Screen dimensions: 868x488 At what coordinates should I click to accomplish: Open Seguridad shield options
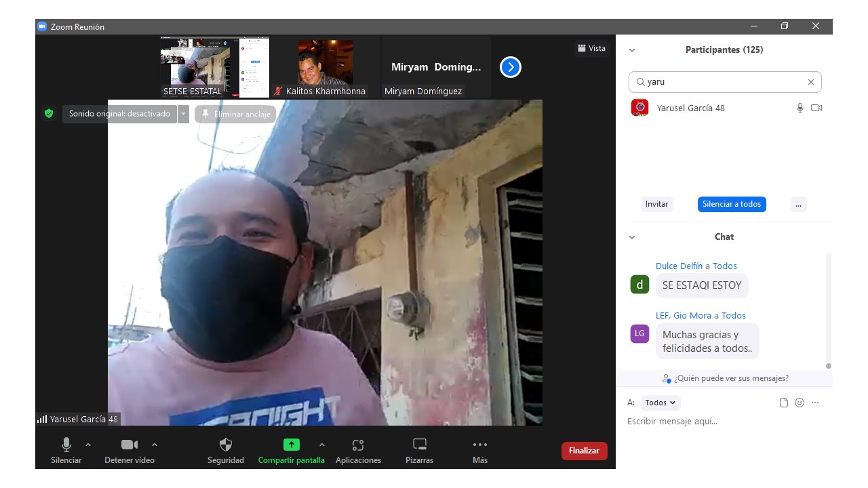(226, 445)
